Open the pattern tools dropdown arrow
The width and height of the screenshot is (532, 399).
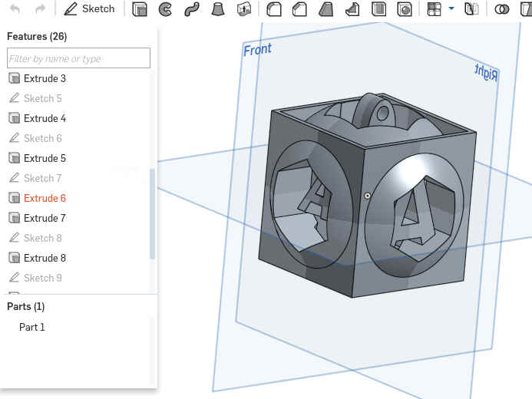451,8
